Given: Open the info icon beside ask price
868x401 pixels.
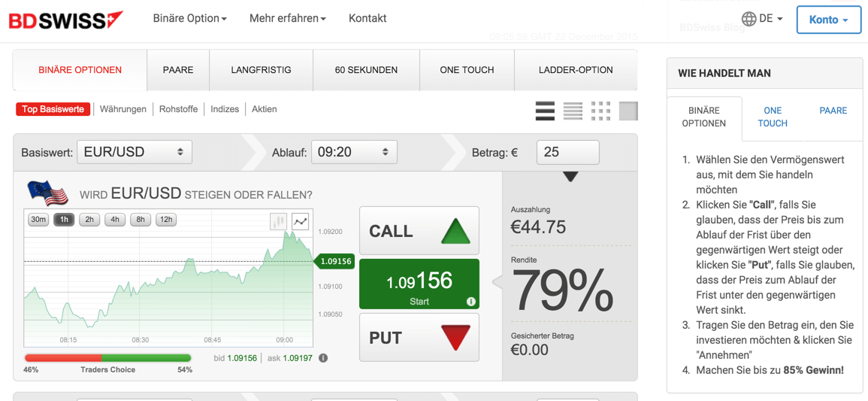Looking at the screenshot, I should click(323, 358).
